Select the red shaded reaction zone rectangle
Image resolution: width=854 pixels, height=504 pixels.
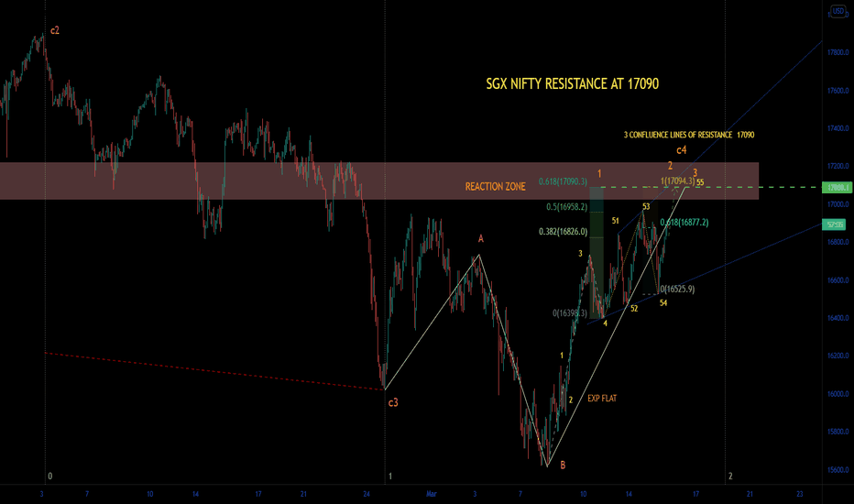(x=379, y=181)
